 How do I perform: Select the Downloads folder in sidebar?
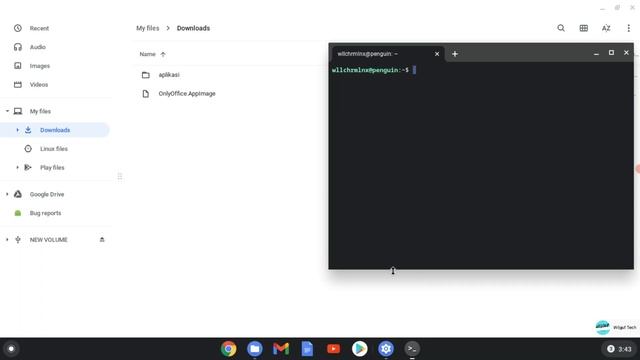55,130
